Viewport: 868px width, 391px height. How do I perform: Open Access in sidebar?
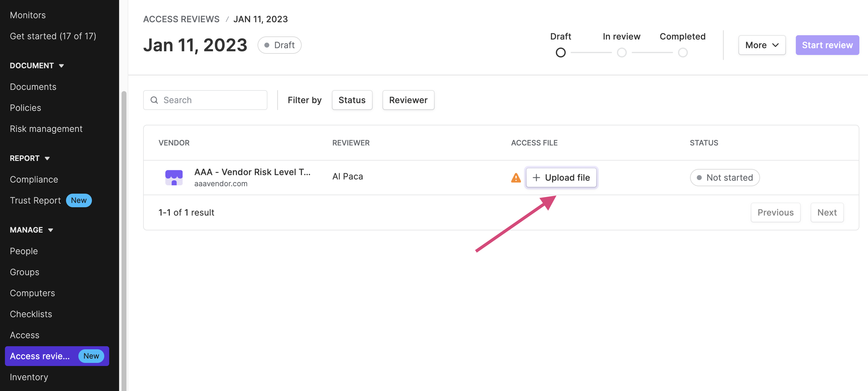(24, 335)
